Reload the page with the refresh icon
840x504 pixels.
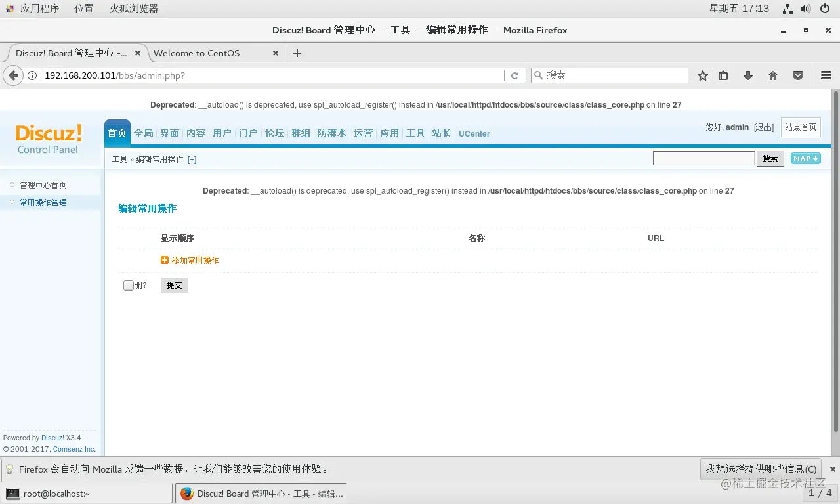[515, 75]
